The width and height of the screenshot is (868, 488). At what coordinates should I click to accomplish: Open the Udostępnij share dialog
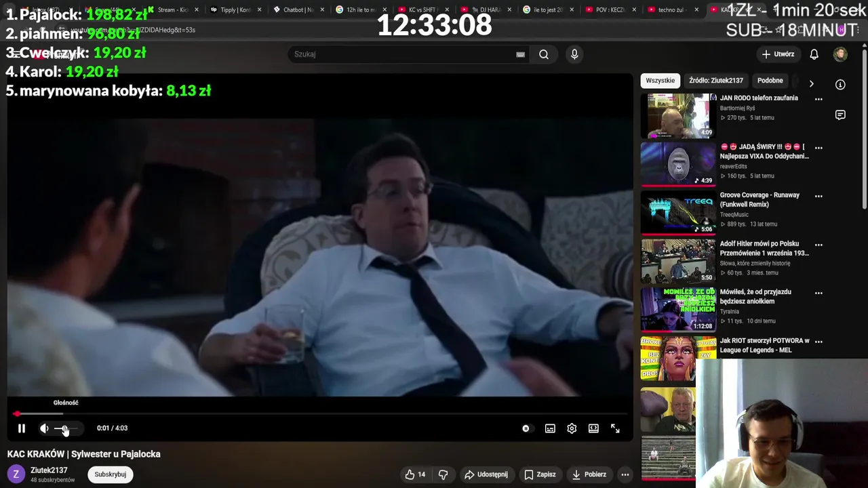486,474
